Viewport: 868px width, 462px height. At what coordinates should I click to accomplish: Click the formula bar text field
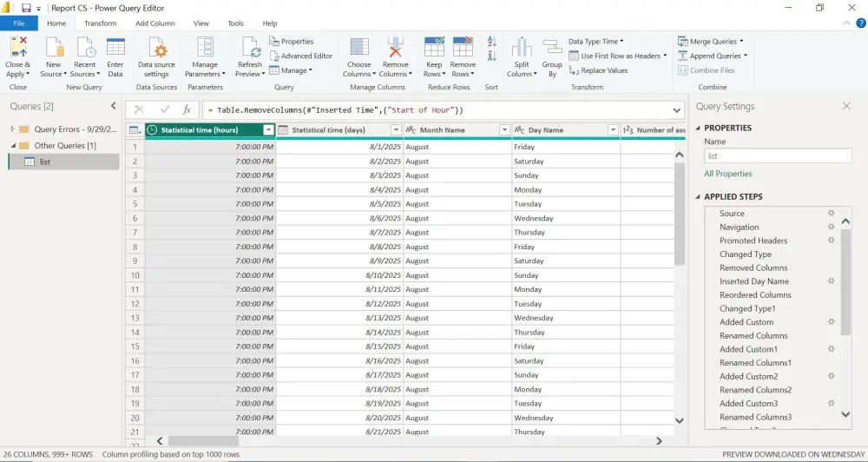coord(436,110)
